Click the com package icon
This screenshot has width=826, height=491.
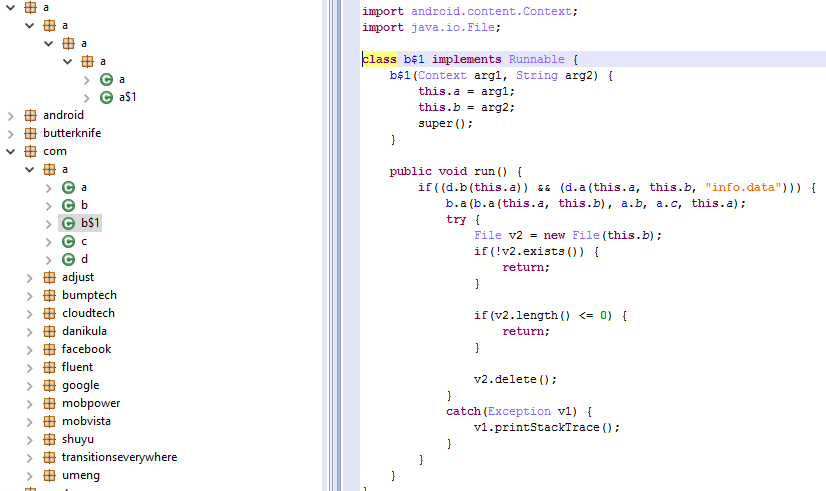pos(31,152)
